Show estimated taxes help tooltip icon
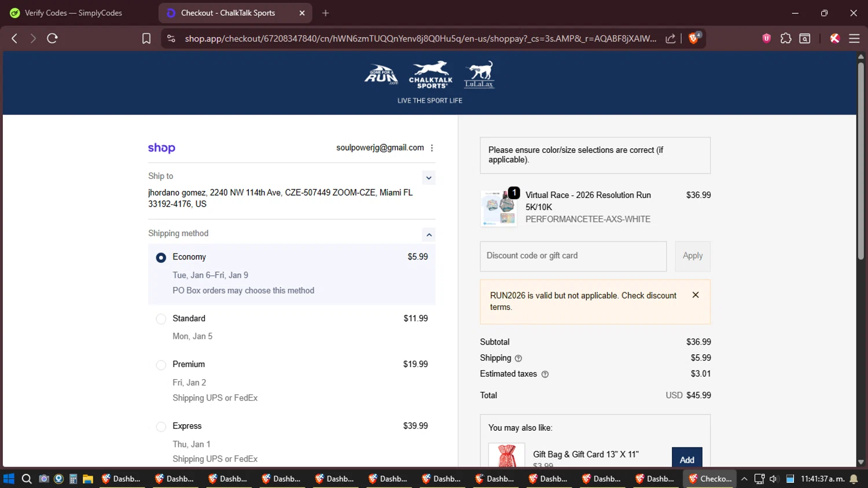 545,375
